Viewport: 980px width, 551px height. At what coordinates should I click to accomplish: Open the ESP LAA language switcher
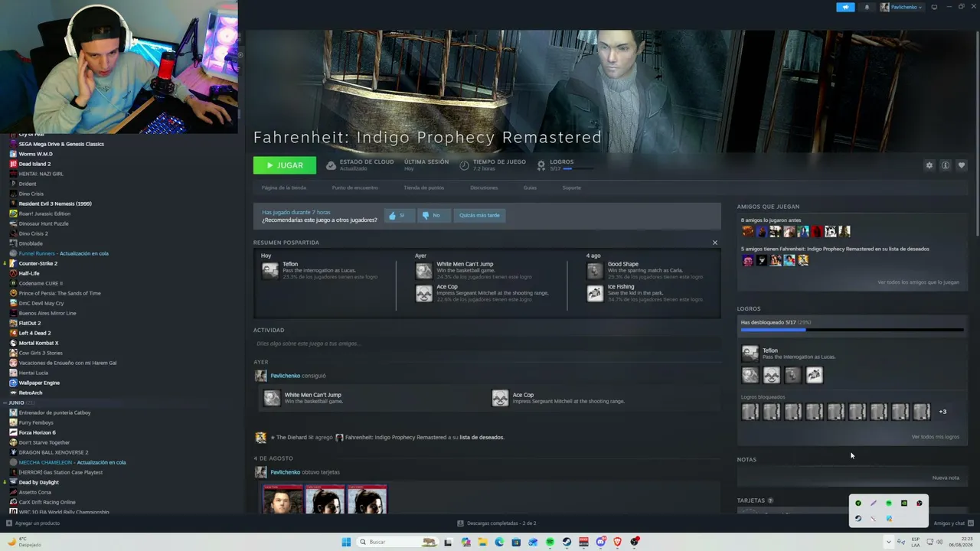(915, 542)
